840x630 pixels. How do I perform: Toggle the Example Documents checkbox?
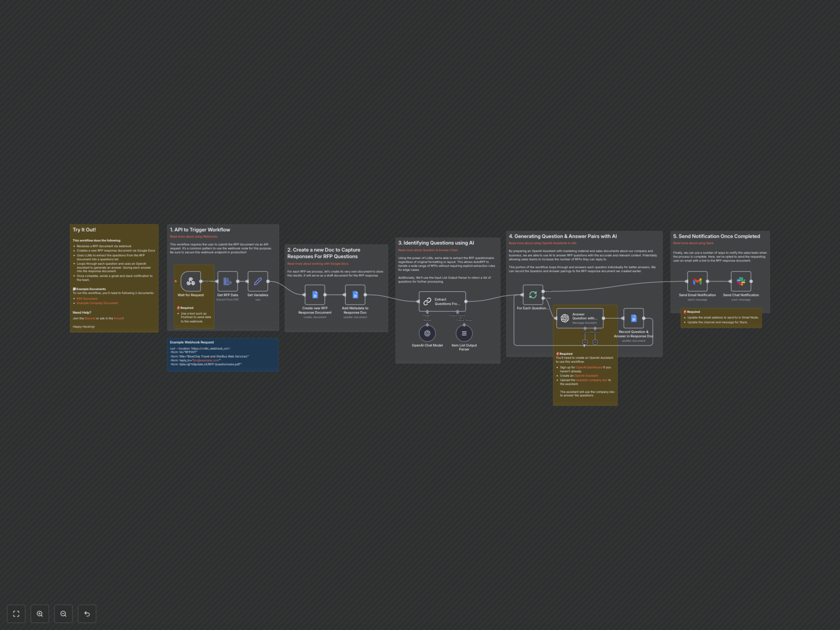coord(74,289)
